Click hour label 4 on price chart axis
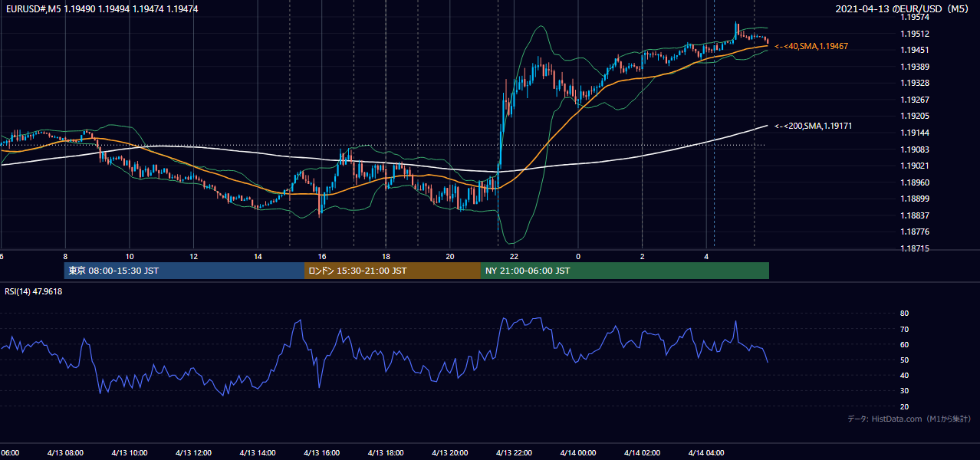This screenshot has width=980, height=460. coord(706,256)
